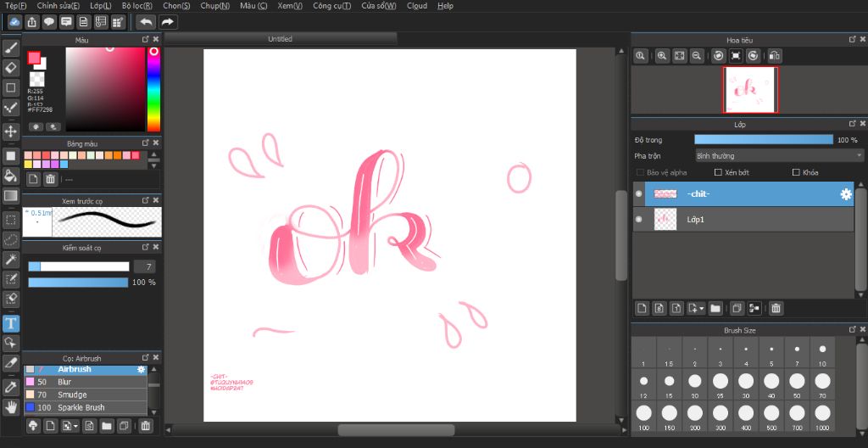This screenshot has height=448, width=868.
Task: Select the Move tool with four arrows
Action: (x=10, y=132)
